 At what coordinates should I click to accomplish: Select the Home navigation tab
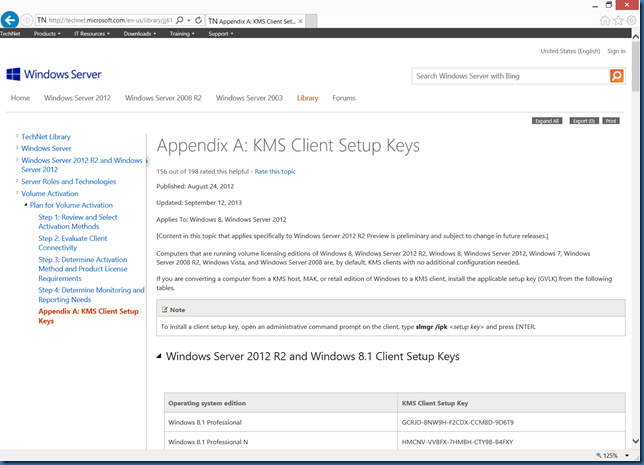pos(20,98)
